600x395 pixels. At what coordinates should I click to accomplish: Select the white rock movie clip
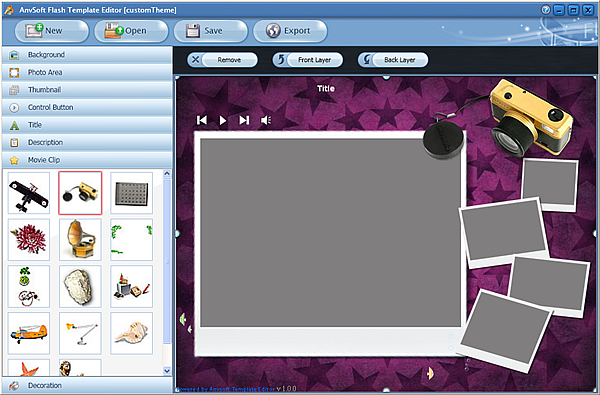click(80, 286)
